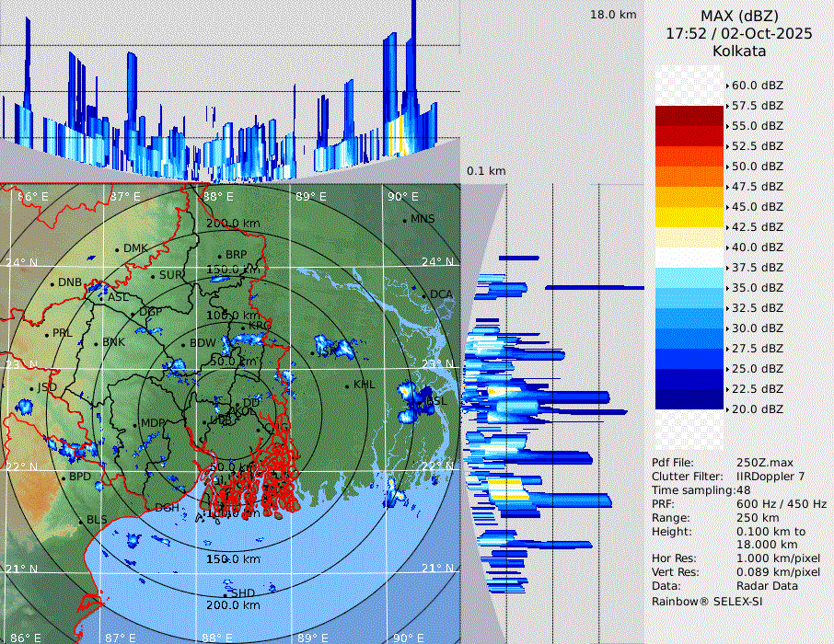This screenshot has width=834, height=644.
Task: Select the DMK station dot
Action: tap(117, 249)
